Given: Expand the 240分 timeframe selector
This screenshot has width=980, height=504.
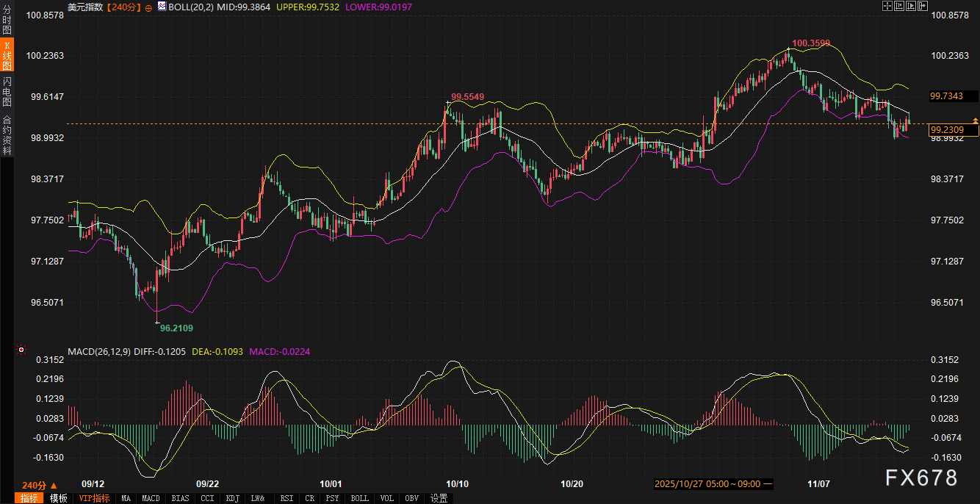Looking at the screenshot, I should click(x=38, y=485).
